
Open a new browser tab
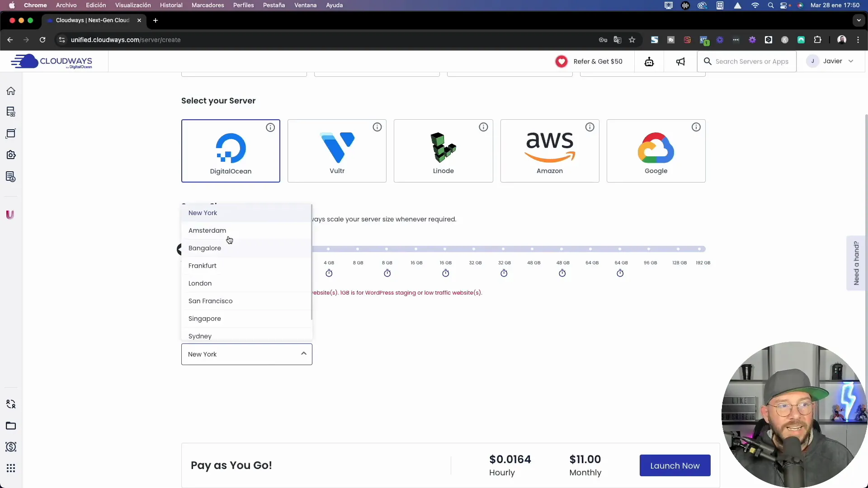[x=156, y=20]
